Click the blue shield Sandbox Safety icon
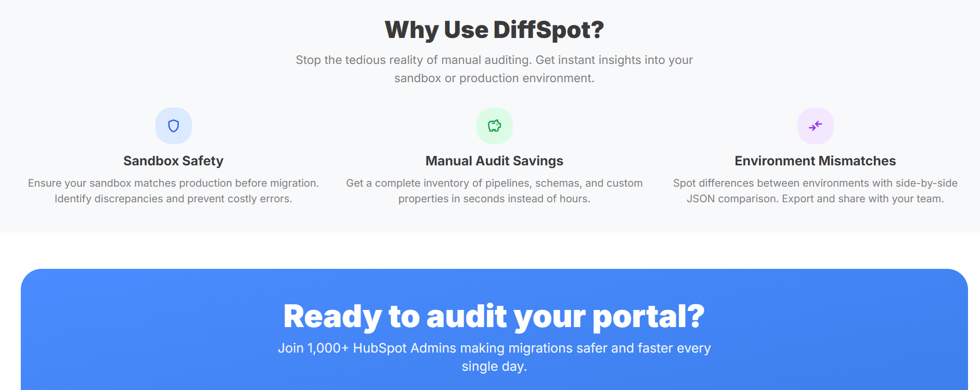Screen dimensions: 980x390 pyautogui.click(x=174, y=126)
